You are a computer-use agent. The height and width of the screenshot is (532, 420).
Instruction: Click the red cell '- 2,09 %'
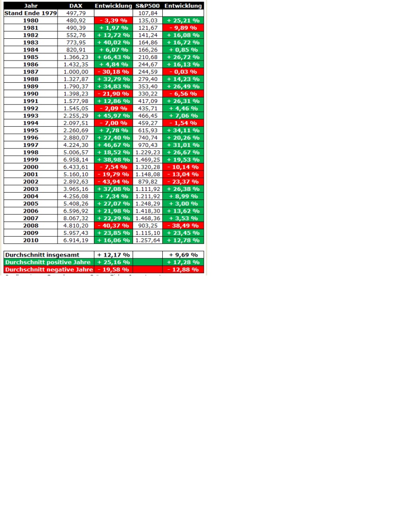(114, 108)
